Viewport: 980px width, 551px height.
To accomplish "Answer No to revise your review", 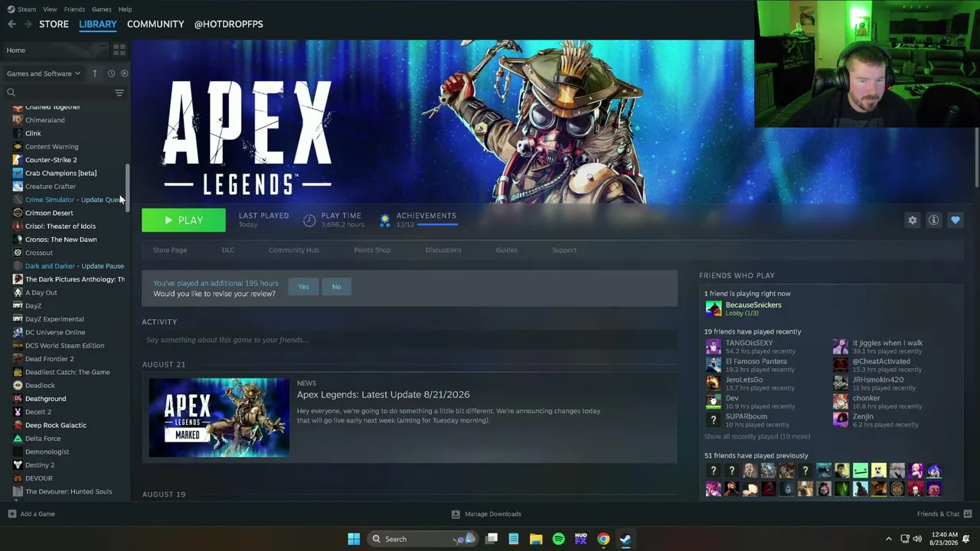I will 336,286.
